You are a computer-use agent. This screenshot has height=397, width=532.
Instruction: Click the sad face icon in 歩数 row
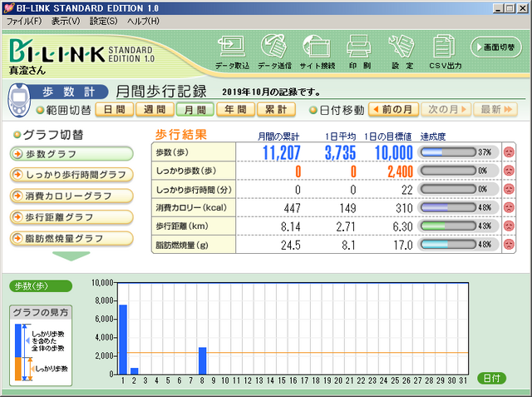click(x=509, y=152)
